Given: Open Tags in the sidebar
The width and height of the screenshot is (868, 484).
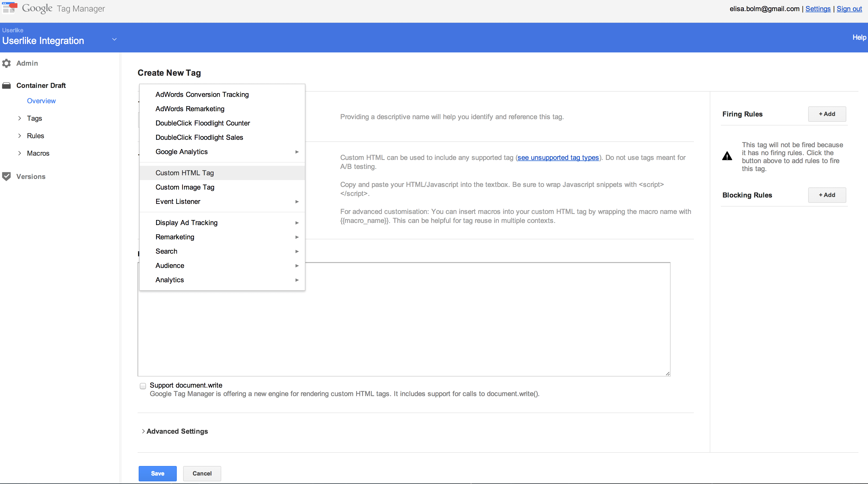Looking at the screenshot, I should pos(34,118).
